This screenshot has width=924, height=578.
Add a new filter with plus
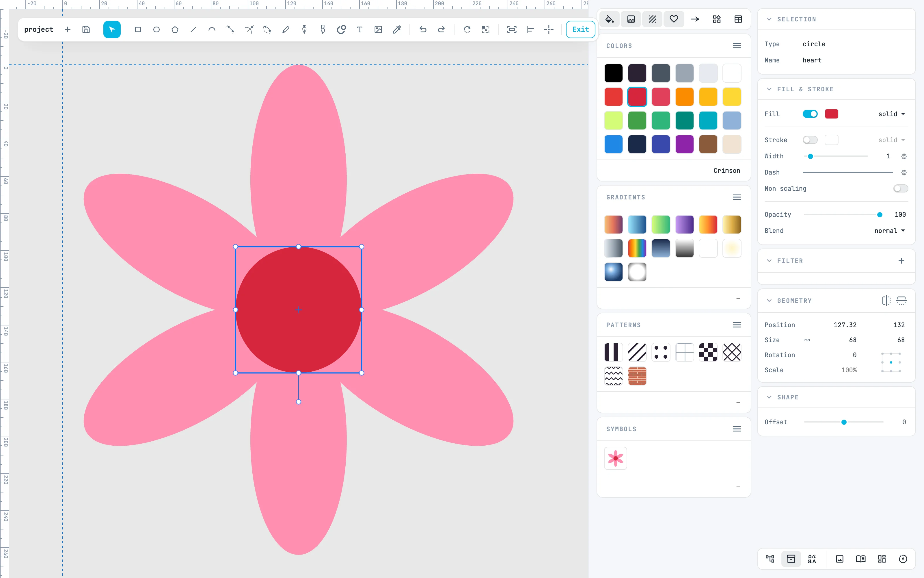(x=901, y=261)
